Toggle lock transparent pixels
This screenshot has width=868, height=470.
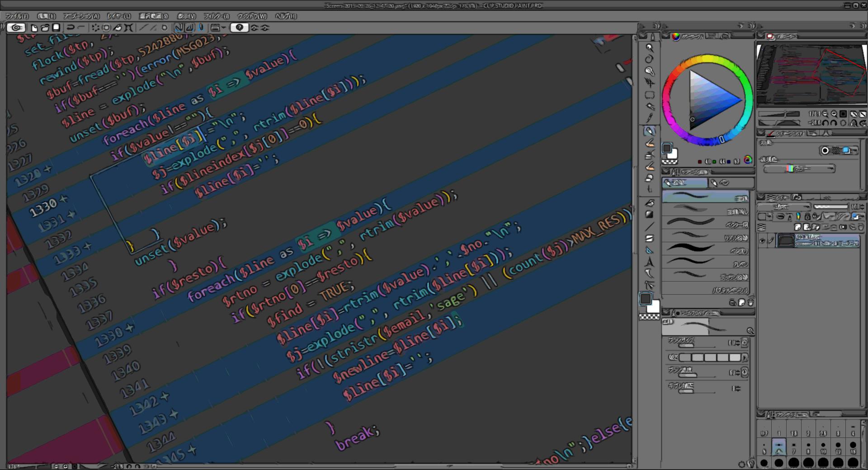816,217
